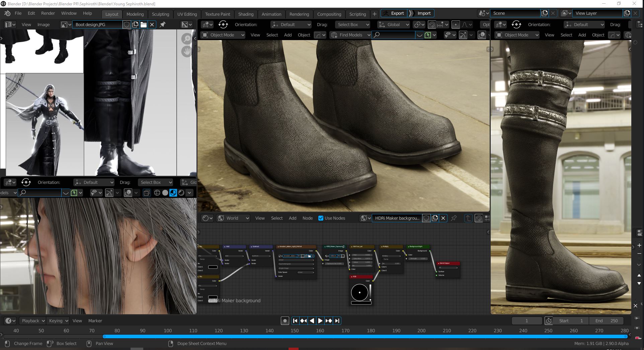Toggle snapping magnet in center viewport

click(432, 24)
